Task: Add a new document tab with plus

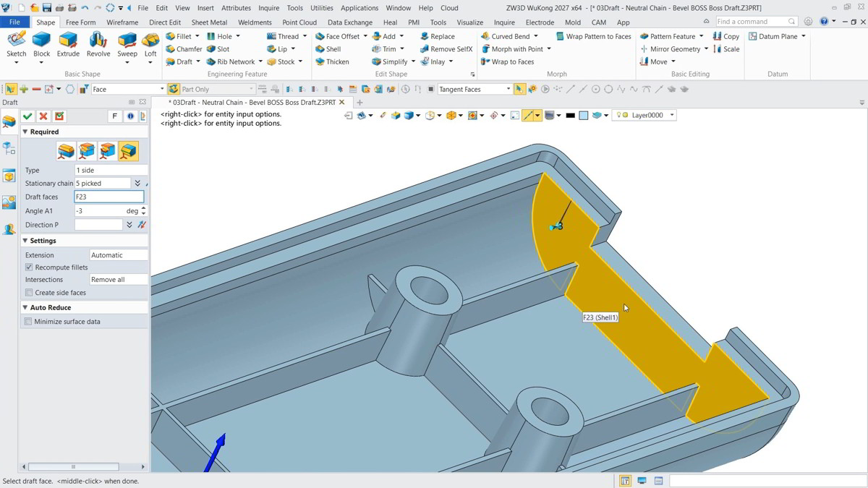Action: [359, 103]
